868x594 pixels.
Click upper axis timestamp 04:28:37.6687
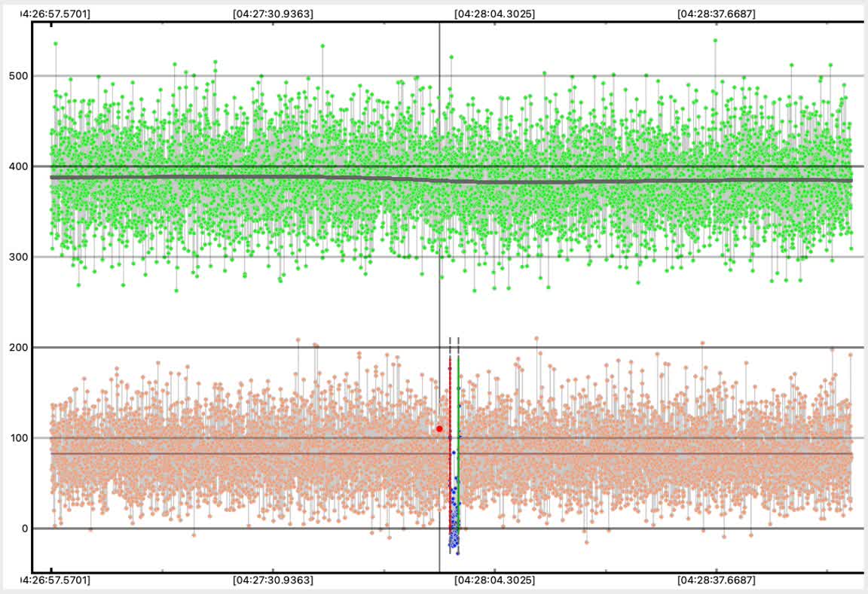717,14
